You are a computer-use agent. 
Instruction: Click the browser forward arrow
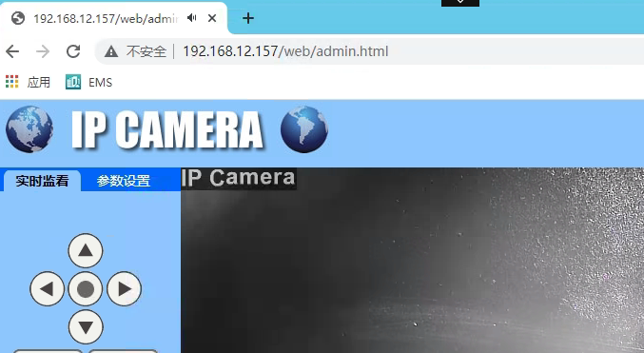click(43, 51)
